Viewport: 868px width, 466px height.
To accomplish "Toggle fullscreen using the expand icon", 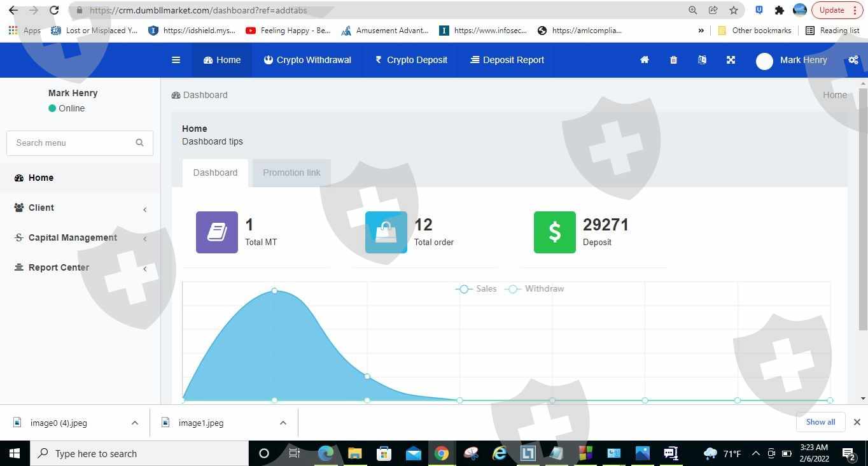I will [731, 60].
